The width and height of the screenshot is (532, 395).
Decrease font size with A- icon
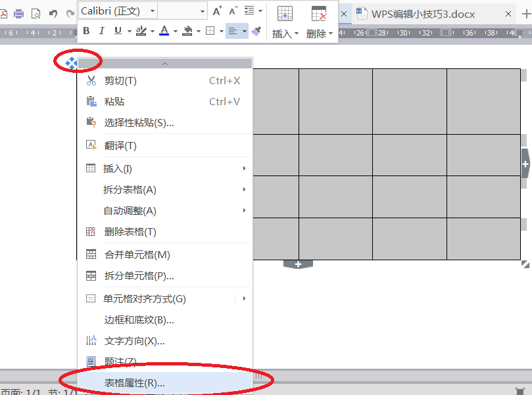pos(233,11)
